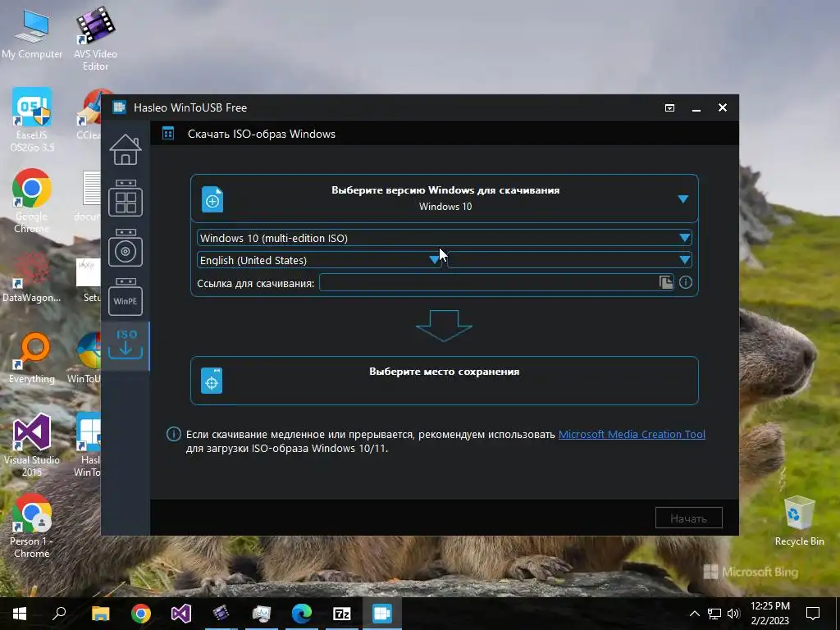Open the Windows Start menu
The image size is (840, 630).
pyautogui.click(x=20, y=614)
